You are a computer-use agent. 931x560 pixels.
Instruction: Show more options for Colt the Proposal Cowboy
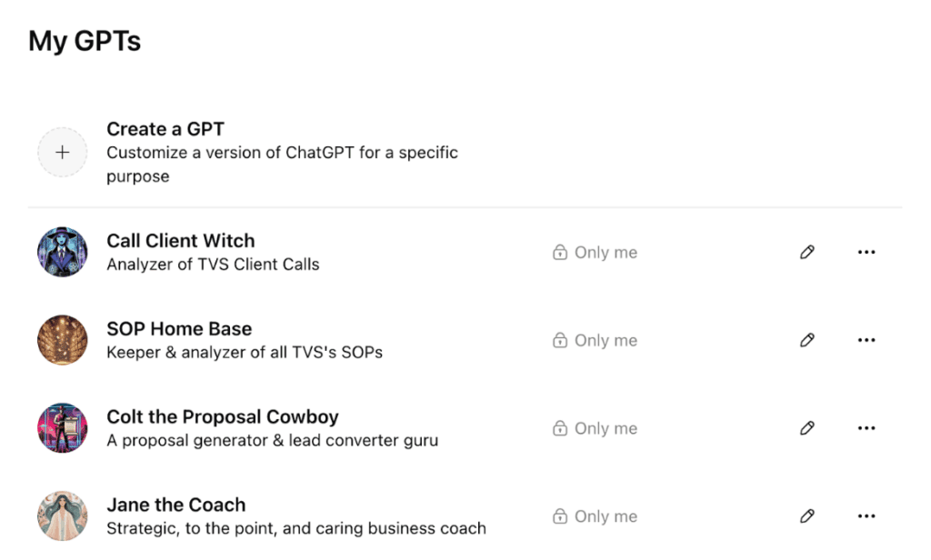pyautogui.click(x=866, y=428)
